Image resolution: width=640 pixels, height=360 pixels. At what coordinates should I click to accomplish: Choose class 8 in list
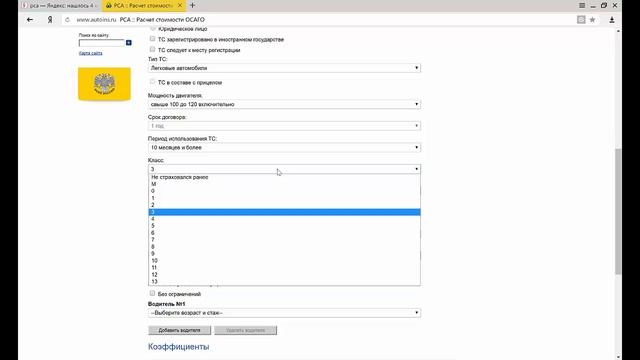284,247
